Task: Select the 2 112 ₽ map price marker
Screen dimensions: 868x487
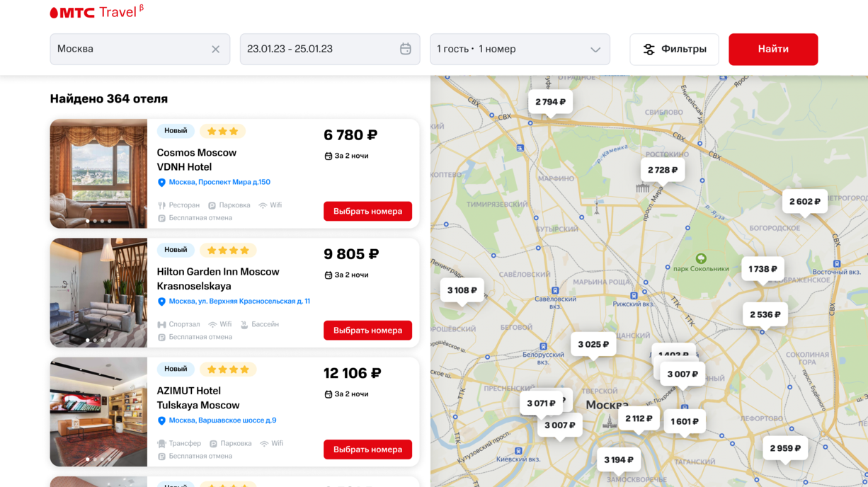Action: [639, 418]
